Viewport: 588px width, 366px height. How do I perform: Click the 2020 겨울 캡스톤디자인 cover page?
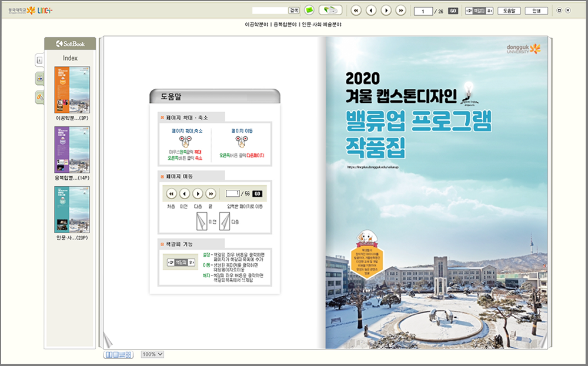[436, 193]
